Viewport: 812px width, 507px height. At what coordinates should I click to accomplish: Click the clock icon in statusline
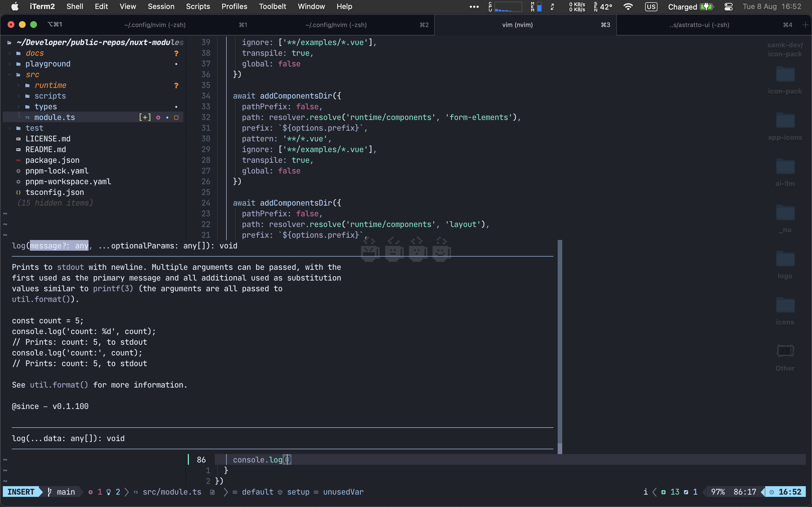click(x=772, y=492)
